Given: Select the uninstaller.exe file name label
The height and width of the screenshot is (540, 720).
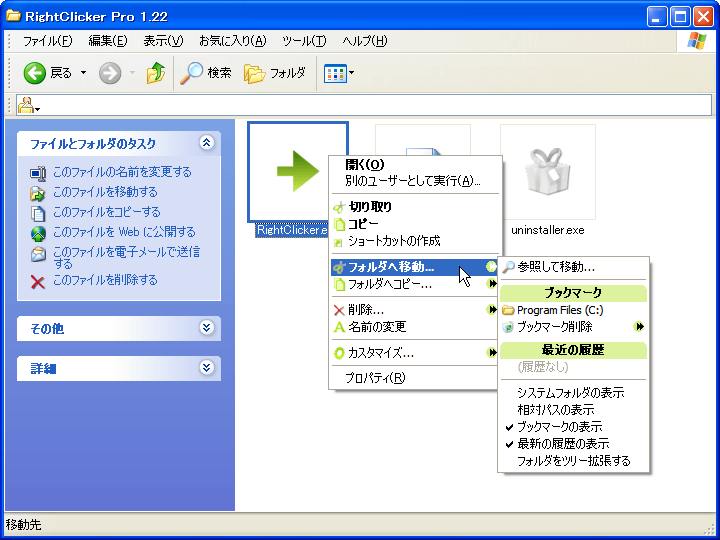Looking at the screenshot, I should pos(548,230).
